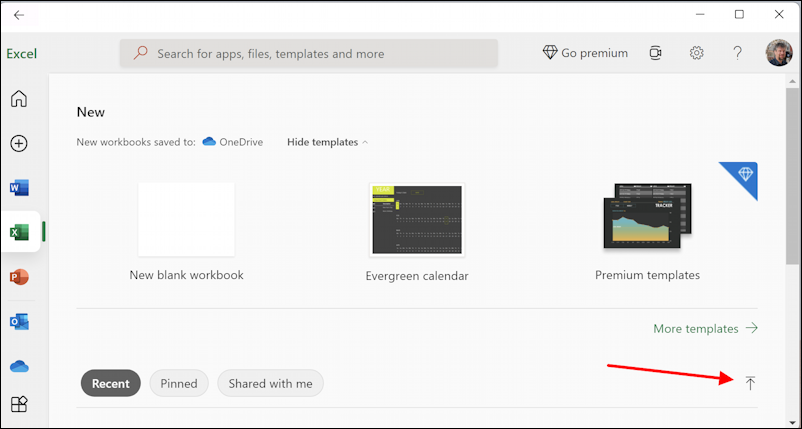802x429 pixels.
Task: Open the Apps grid icon
Action: point(19,404)
